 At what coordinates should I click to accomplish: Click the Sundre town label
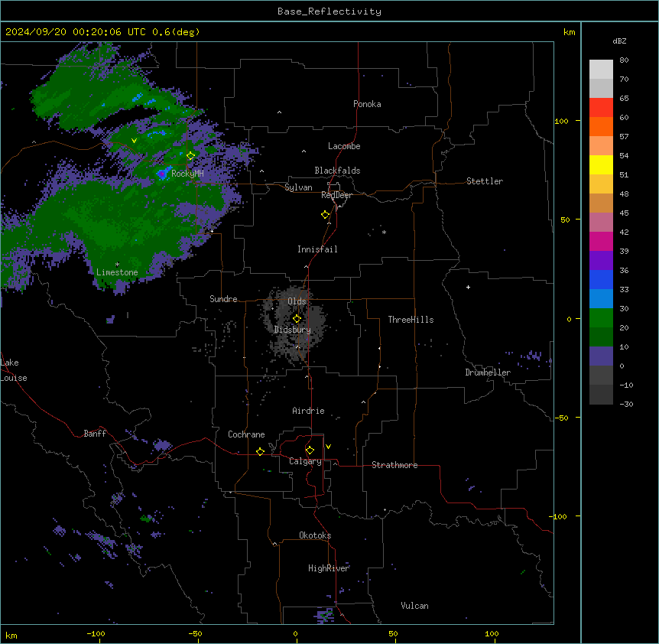[223, 299]
